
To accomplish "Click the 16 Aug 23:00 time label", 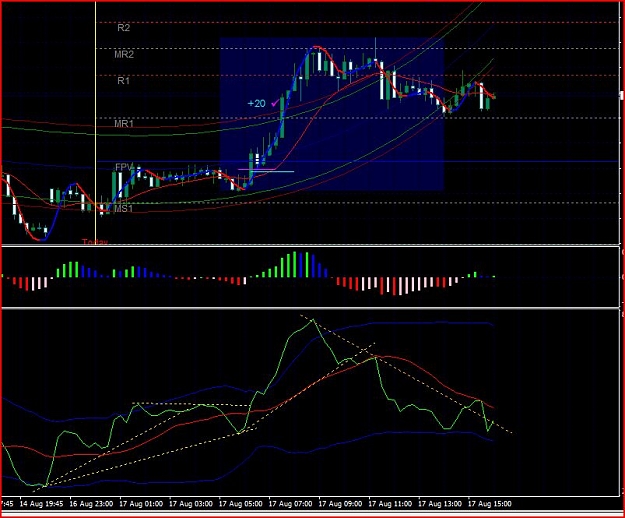I will tap(91, 504).
